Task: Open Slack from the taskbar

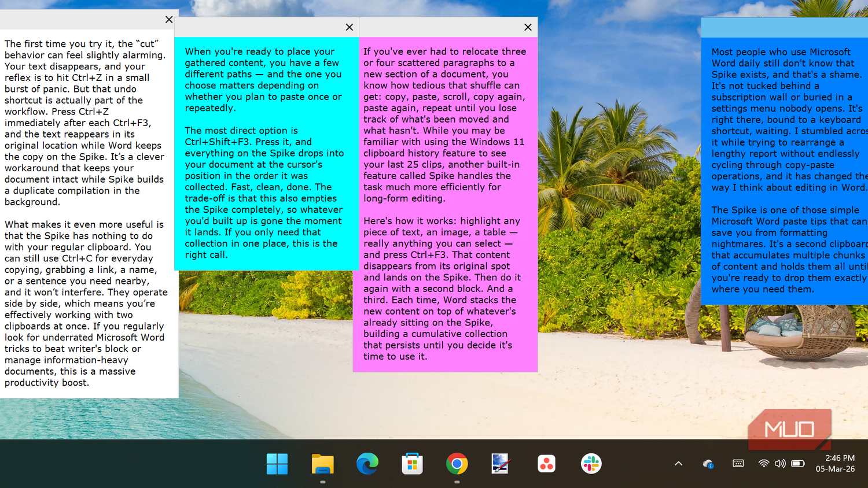Action: (x=591, y=464)
